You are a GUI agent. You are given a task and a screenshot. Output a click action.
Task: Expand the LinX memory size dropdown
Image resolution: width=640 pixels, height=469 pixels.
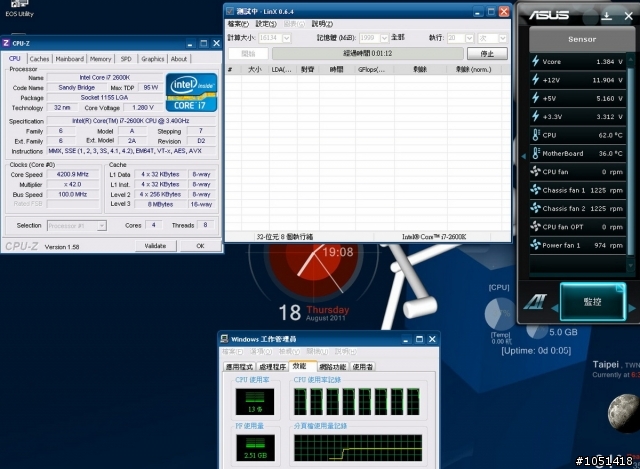pyautogui.click(x=384, y=38)
